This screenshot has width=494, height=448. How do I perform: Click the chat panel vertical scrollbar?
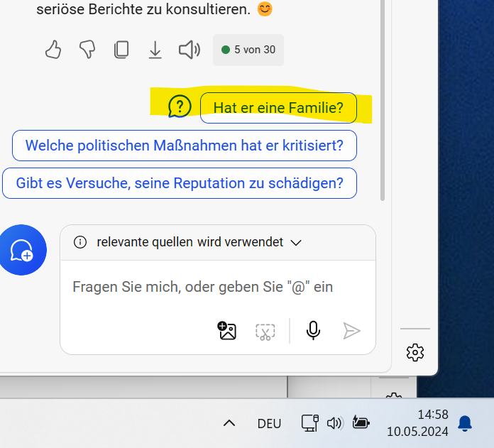(x=383, y=100)
